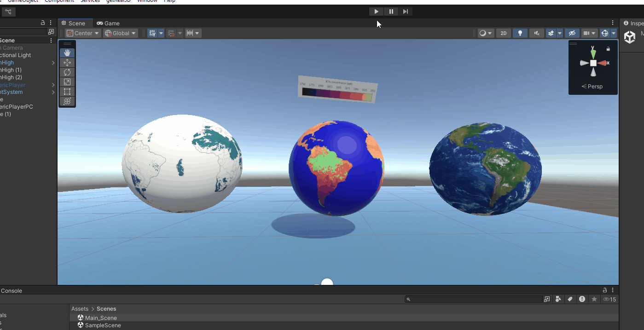Open the Center pivot dropdown
The image size is (644, 330).
[83, 33]
